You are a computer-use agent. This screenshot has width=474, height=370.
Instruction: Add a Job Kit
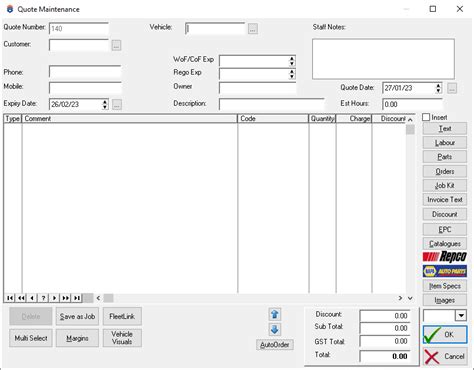point(445,186)
